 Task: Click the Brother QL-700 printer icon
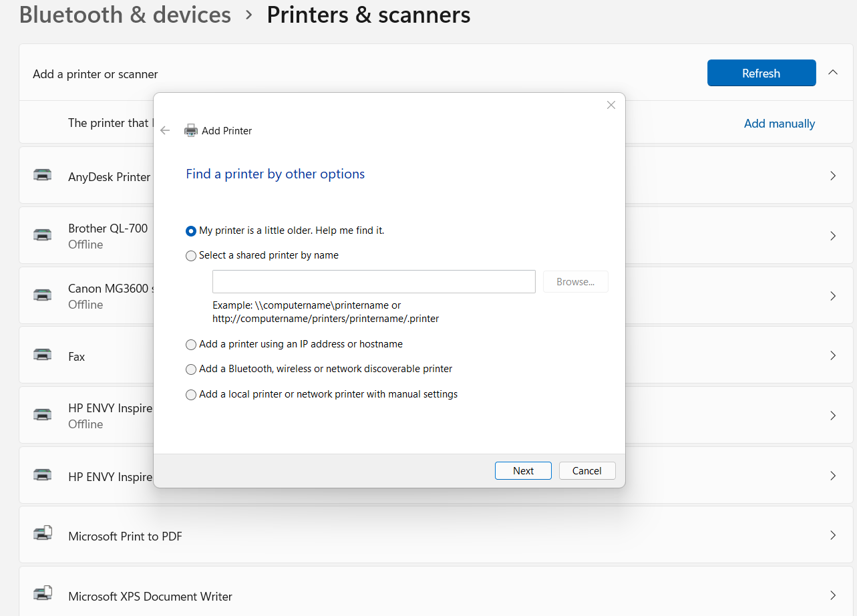[x=43, y=235]
